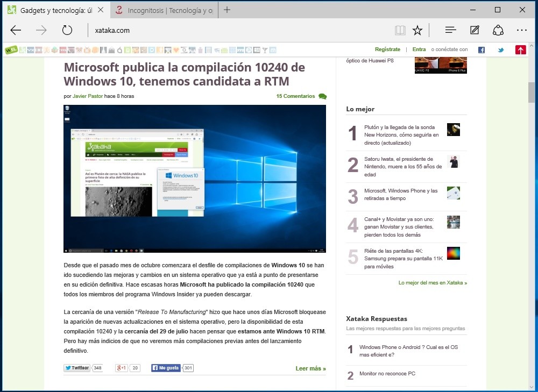
Task: Click the handbag site icon in network bar
Action: pyautogui.click(x=111, y=51)
